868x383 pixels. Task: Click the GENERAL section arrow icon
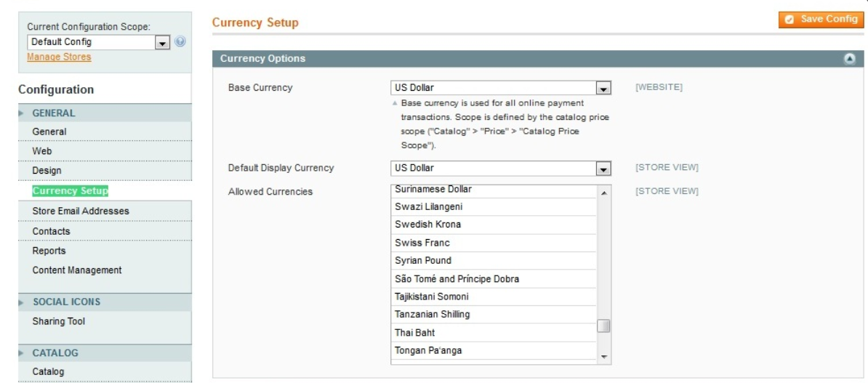click(x=22, y=113)
